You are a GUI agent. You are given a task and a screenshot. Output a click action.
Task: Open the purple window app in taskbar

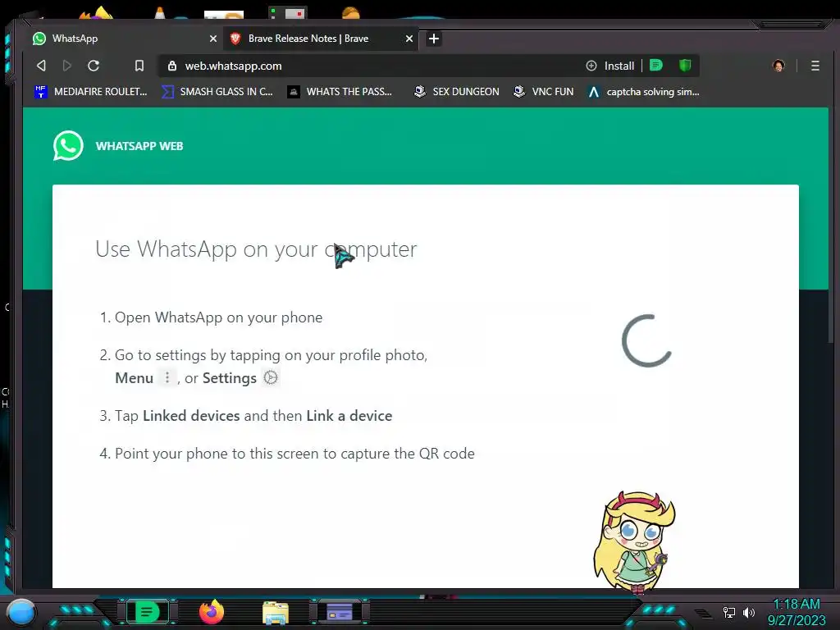click(x=339, y=612)
